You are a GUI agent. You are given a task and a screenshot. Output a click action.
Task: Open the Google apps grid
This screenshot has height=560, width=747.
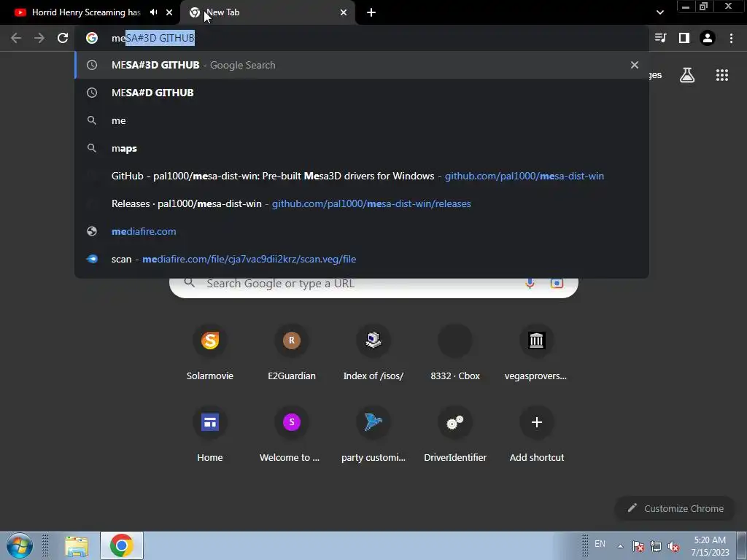722,75
